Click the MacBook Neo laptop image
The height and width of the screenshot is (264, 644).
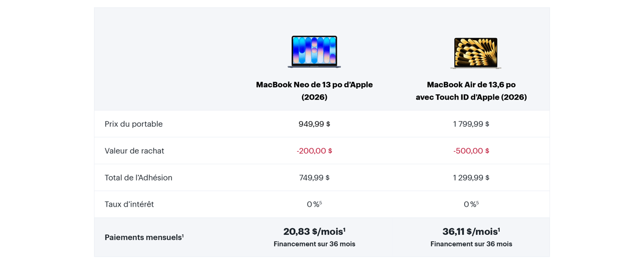[314, 52]
